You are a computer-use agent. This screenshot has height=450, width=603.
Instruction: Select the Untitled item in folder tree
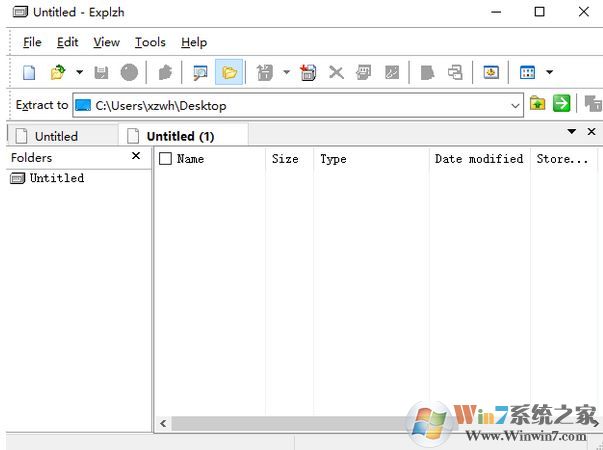click(x=56, y=178)
